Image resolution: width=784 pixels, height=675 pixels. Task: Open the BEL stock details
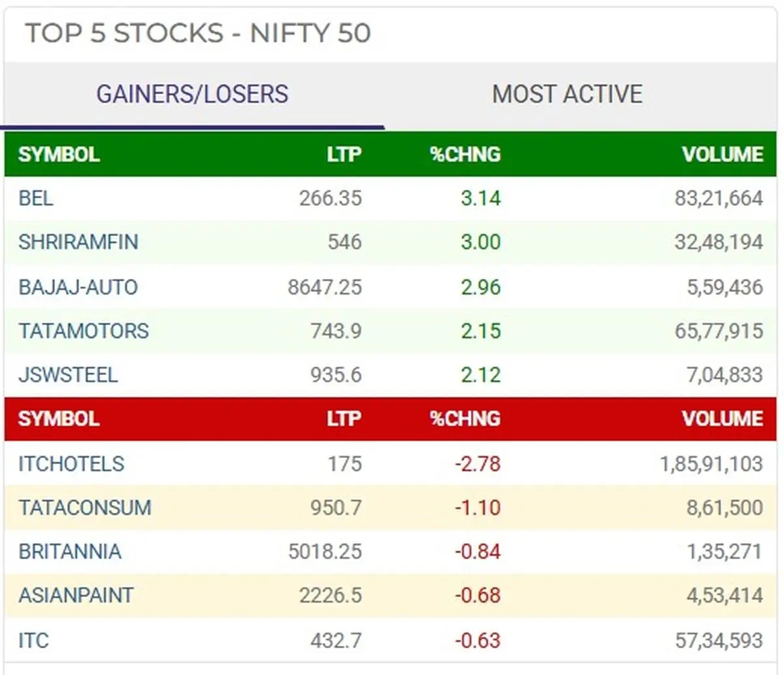click(x=34, y=199)
